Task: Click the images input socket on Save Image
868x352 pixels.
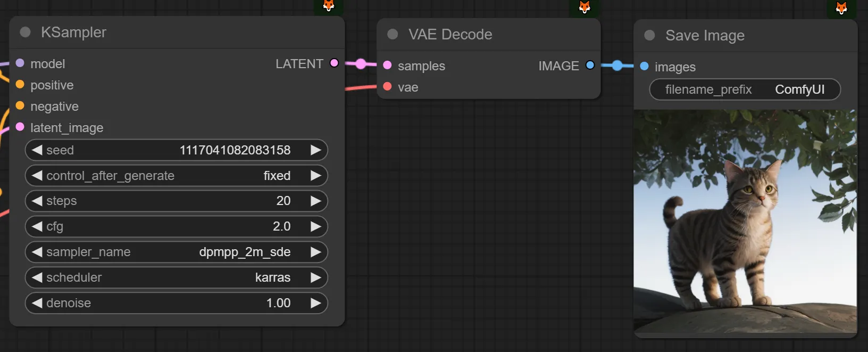Action: (x=644, y=66)
